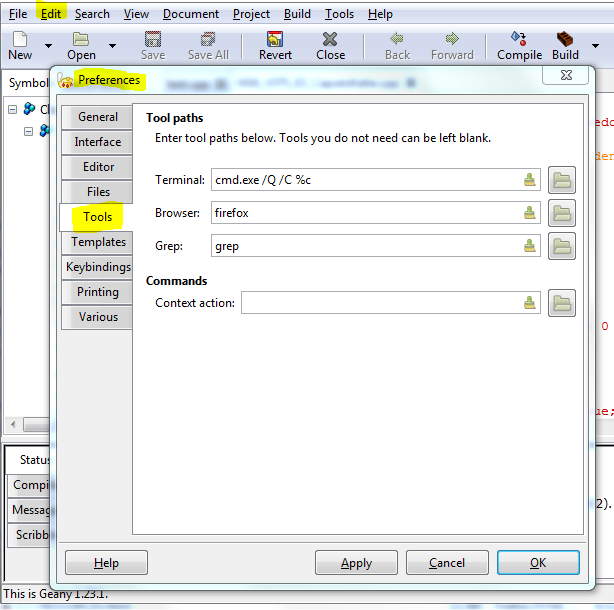
Task: Click the New file toolbar icon
Action: click(x=20, y=39)
